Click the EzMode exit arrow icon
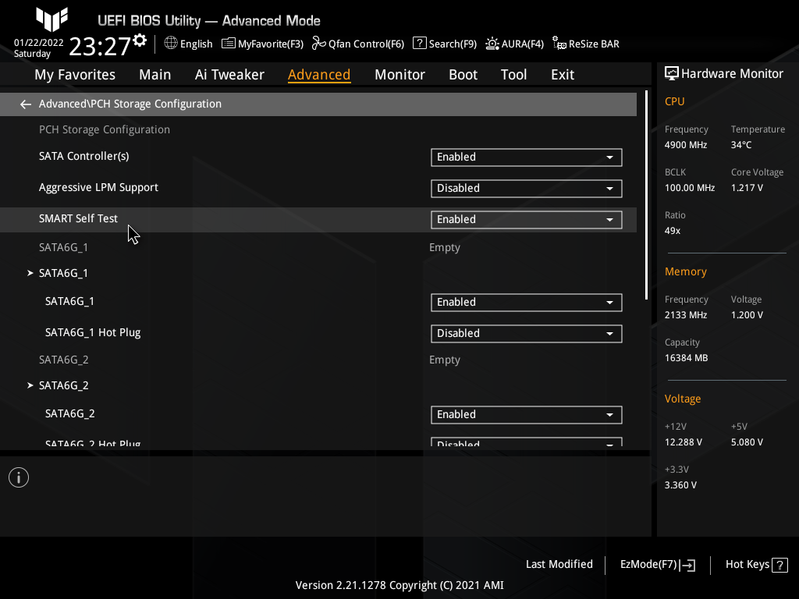 pyautogui.click(x=687, y=565)
